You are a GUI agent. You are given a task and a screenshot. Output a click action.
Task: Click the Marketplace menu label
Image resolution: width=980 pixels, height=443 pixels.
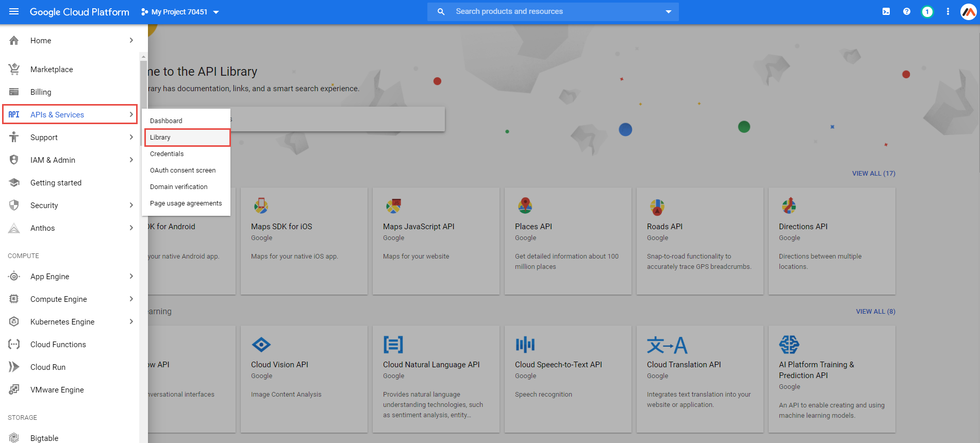tap(52, 69)
